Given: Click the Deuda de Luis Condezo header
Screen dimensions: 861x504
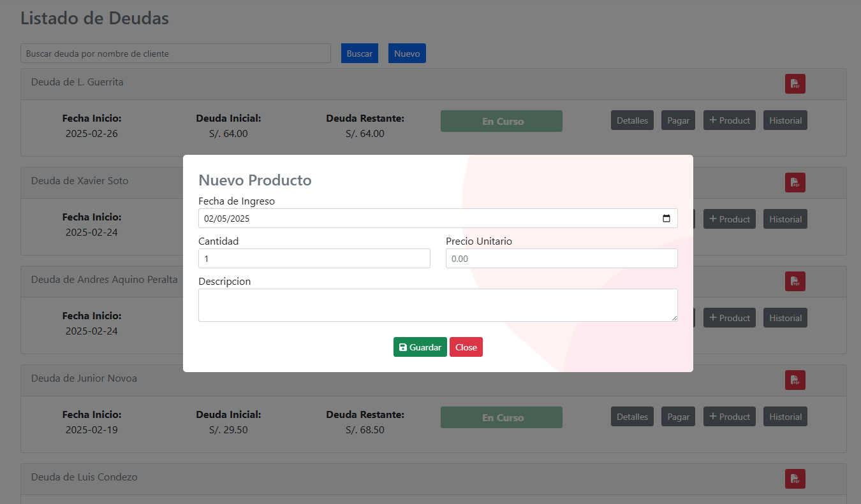Looking at the screenshot, I should (x=84, y=477).
